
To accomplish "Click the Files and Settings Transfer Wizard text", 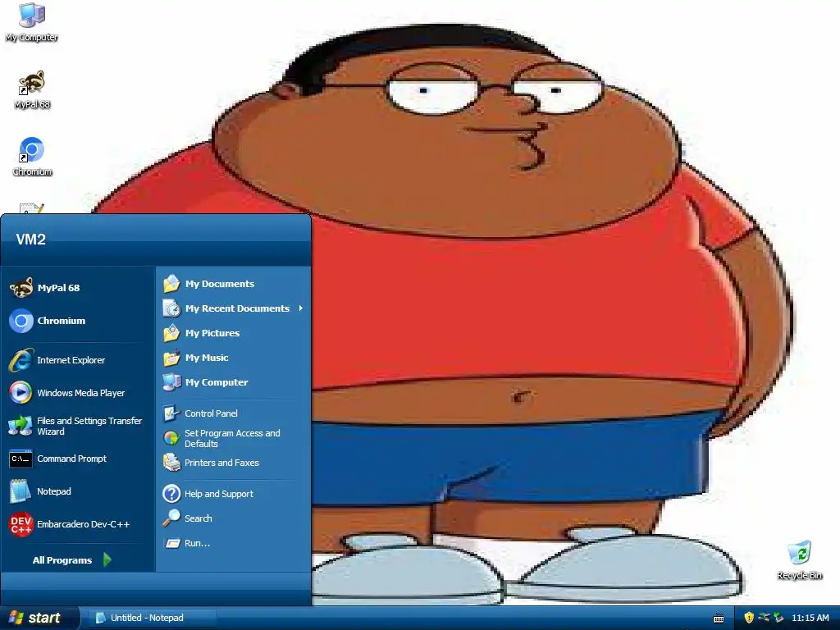I will point(89,426).
